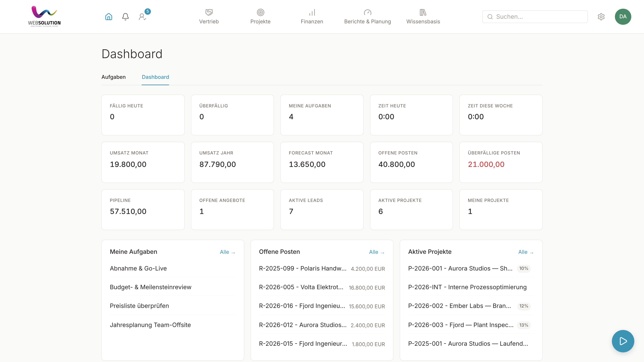This screenshot has width=644, height=362.
Task: Open the Zeit Heute card
Action: (412, 115)
